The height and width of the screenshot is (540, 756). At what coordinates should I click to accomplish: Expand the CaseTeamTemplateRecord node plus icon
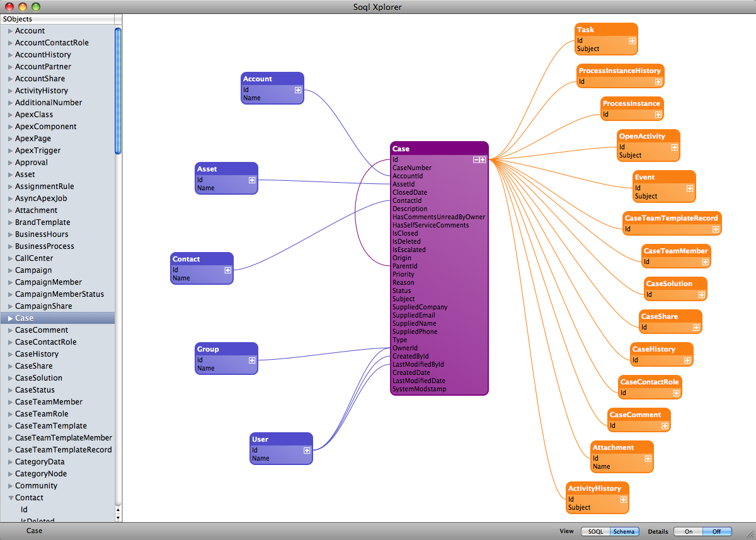pos(715,229)
